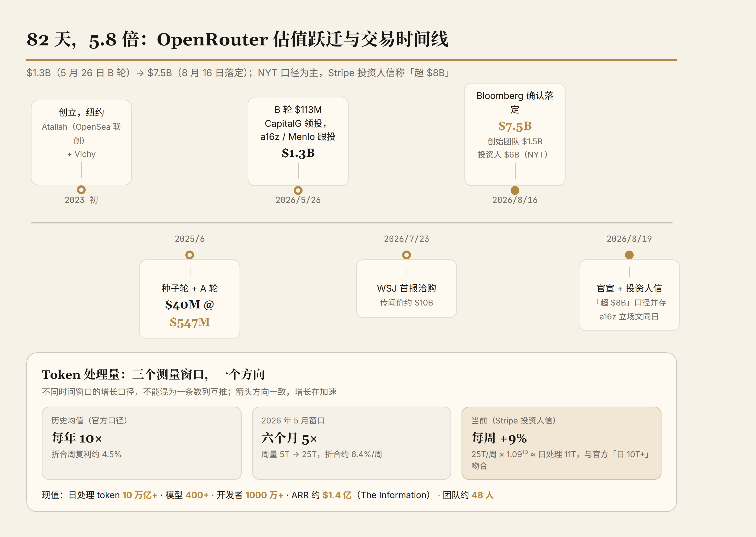Click the 2026/7/23 date label
756x537 pixels.
(x=407, y=239)
